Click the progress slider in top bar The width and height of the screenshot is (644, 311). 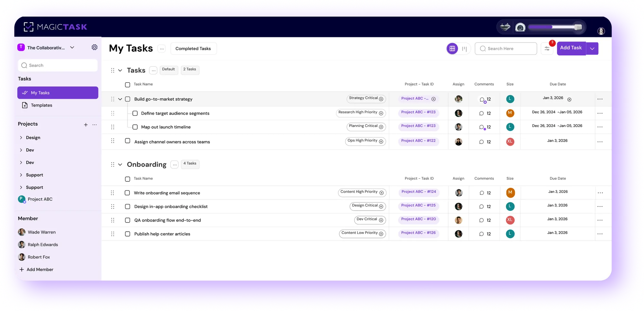[x=555, y=27]
